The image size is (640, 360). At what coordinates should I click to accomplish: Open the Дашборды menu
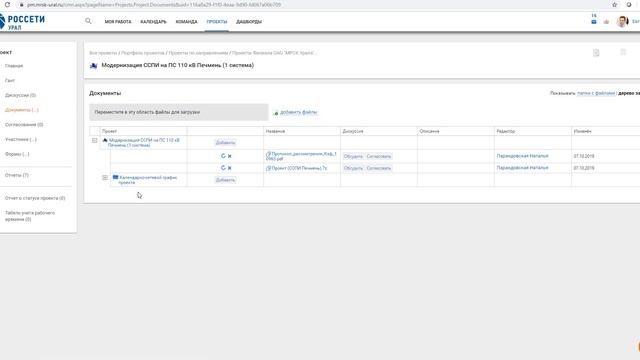pos(249,22)
